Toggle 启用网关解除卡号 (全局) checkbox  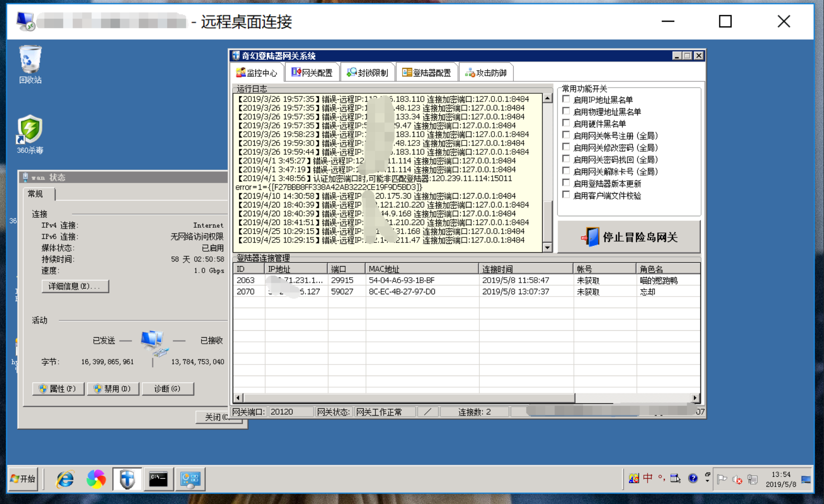coord(566,171)
